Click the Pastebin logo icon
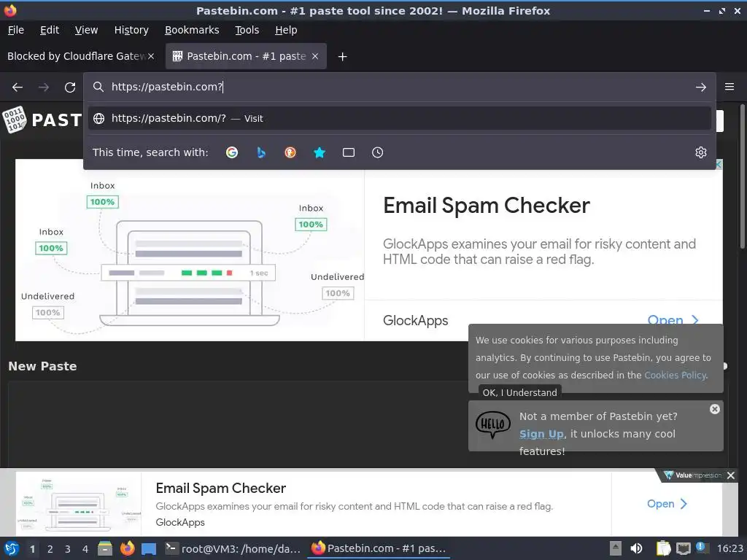Viewport: 747px width, 560px height. coord(14,120)
